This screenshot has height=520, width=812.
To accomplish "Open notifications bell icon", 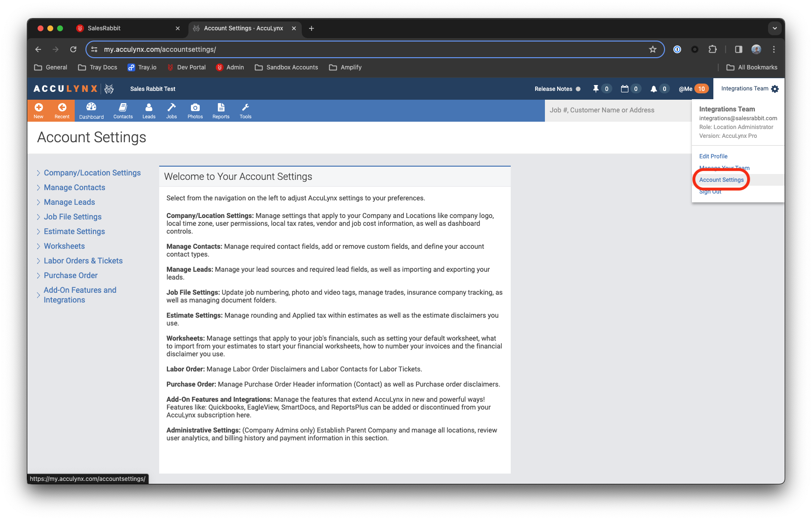I will tap(653, 89).
